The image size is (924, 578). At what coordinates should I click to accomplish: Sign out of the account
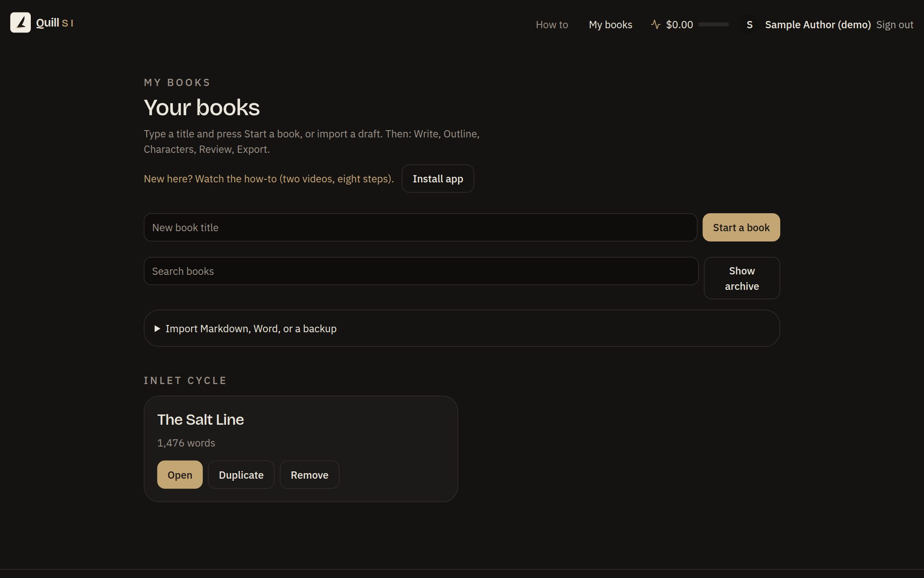894,24
